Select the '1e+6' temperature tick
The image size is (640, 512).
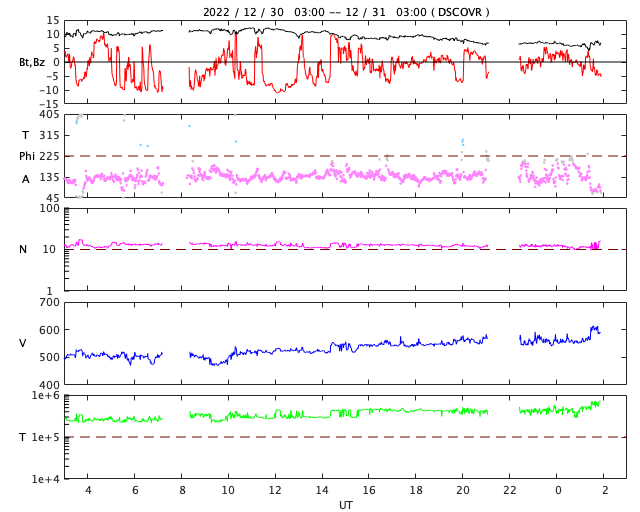pyautogui.click(x=45, y=396)
